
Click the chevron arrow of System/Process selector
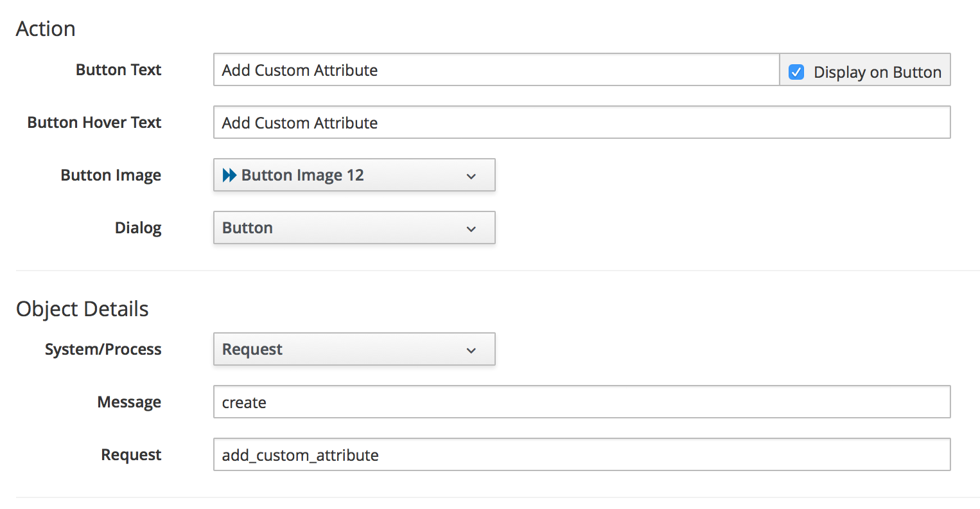pos(471,350)
